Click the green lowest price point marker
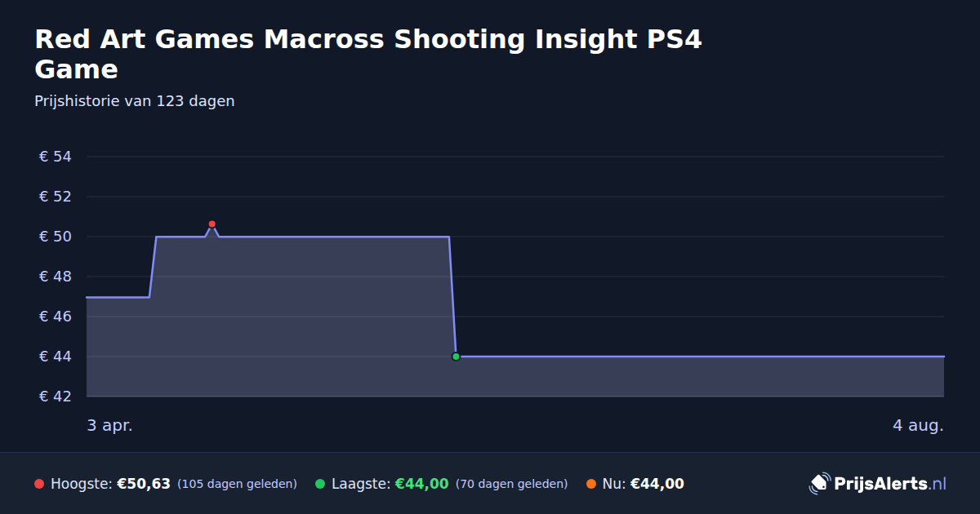 tap(456, 357)
